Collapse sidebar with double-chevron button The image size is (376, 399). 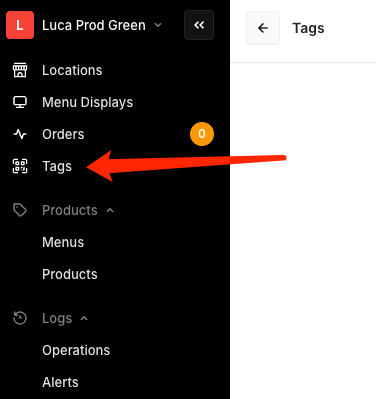coord(199,25)
